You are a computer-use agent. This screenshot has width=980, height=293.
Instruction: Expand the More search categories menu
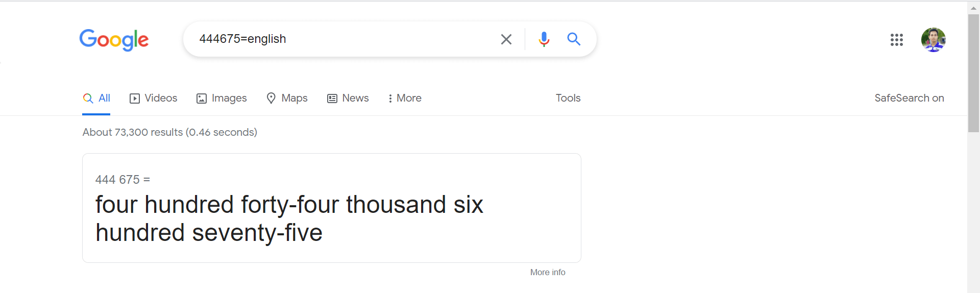coord(405,98)
